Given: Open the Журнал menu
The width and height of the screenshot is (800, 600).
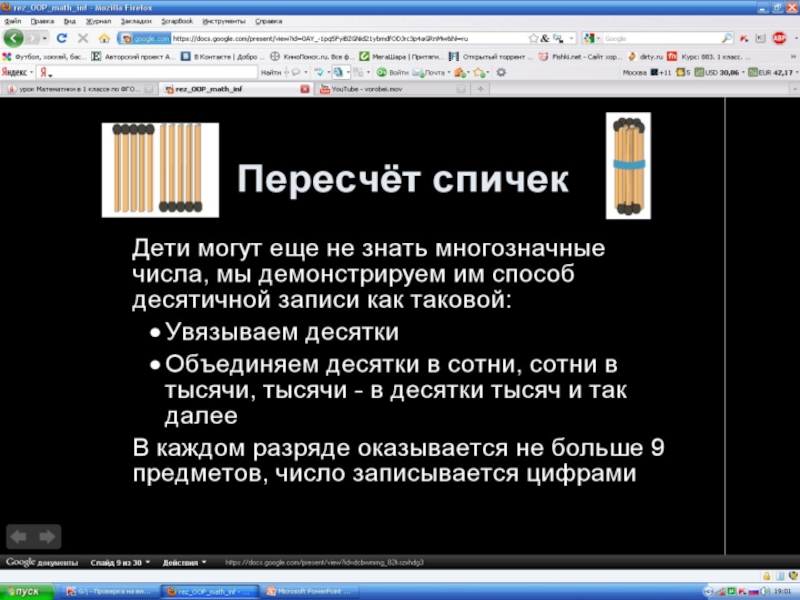Looking at the screenshot, I should (x=98, y=21).
